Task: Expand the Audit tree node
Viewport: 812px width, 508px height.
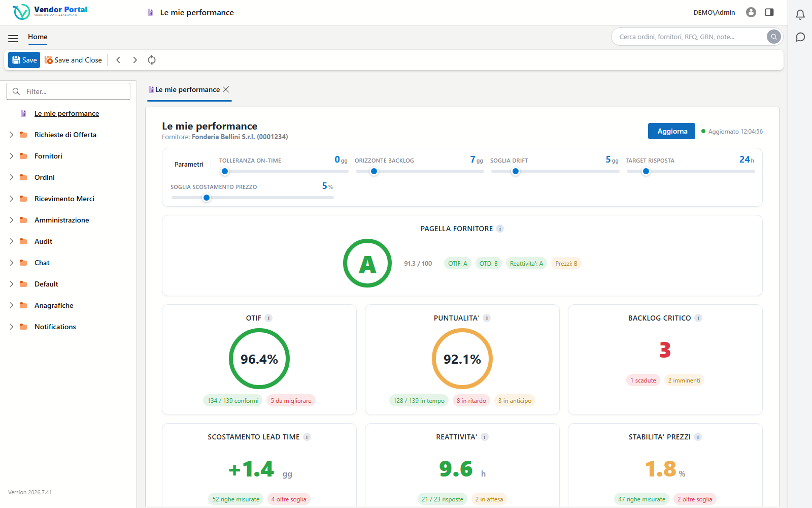Action: tap(11, 241)
